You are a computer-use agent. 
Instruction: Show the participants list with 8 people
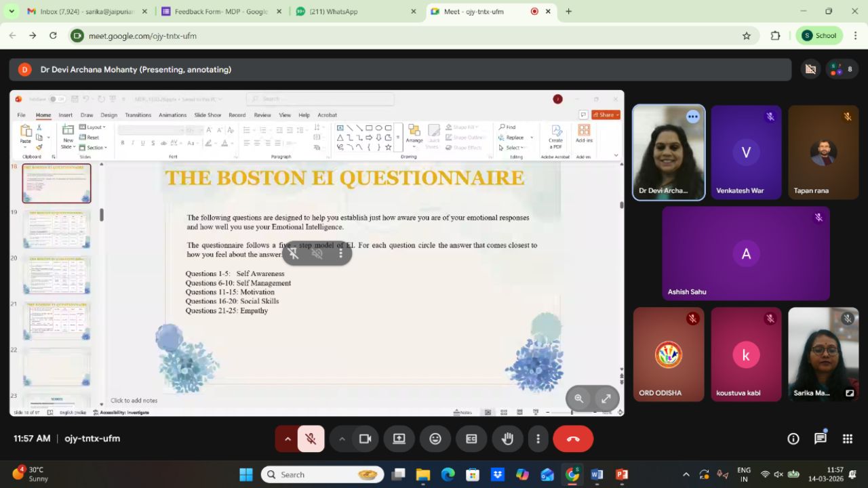point(842,69)
